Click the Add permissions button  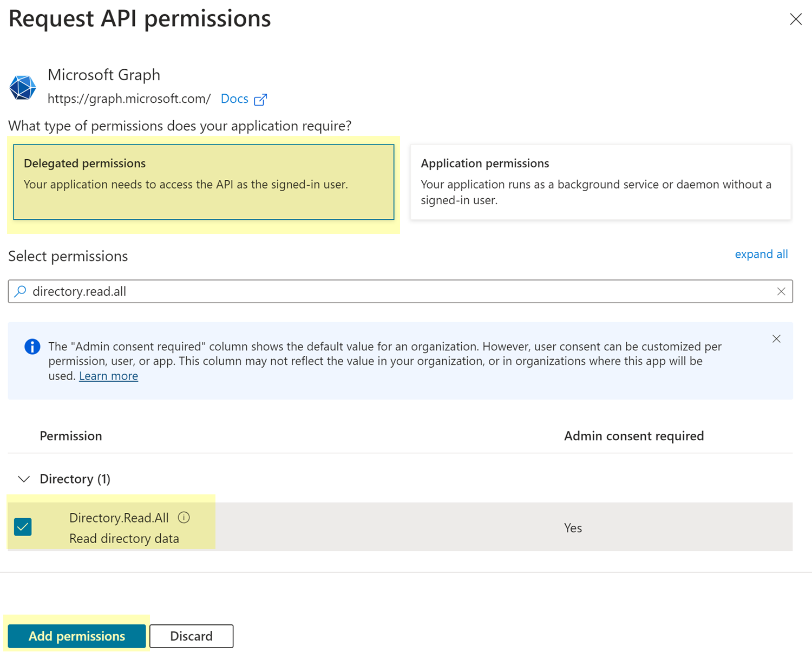coord(77,636)
